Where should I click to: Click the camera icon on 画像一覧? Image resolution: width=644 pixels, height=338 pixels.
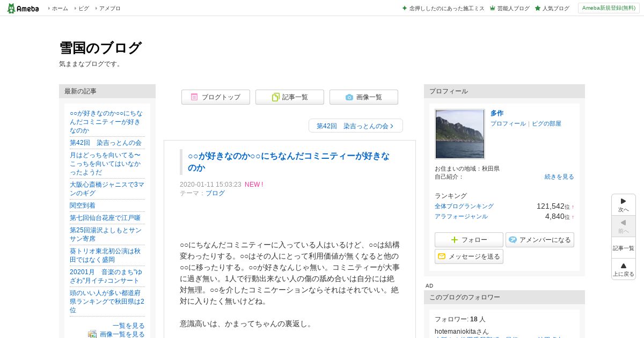349,97
